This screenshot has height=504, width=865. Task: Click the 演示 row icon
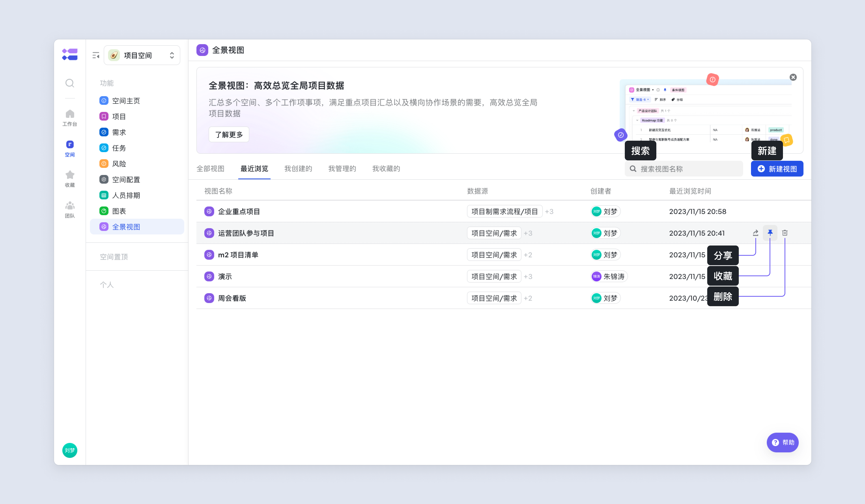(209, 276)
